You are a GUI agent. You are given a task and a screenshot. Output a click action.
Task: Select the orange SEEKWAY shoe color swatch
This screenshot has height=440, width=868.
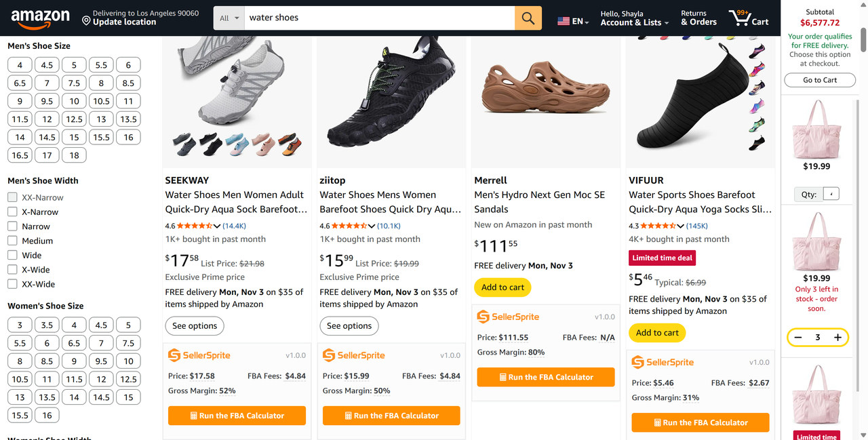[289, 143]
